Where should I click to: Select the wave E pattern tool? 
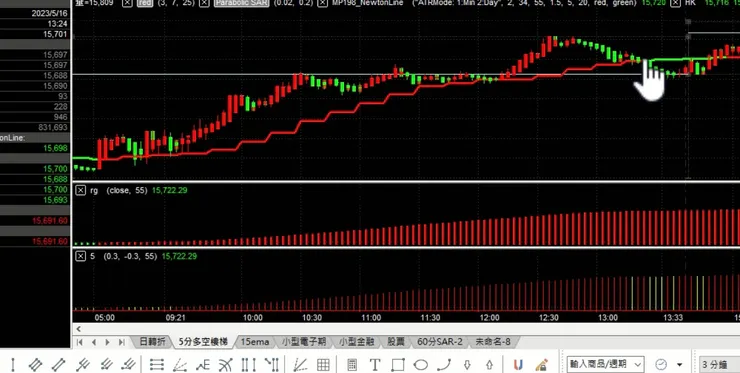203,365
